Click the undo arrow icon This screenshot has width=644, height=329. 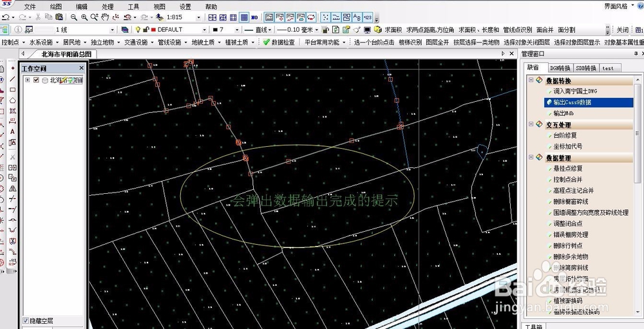pos(6,17)
